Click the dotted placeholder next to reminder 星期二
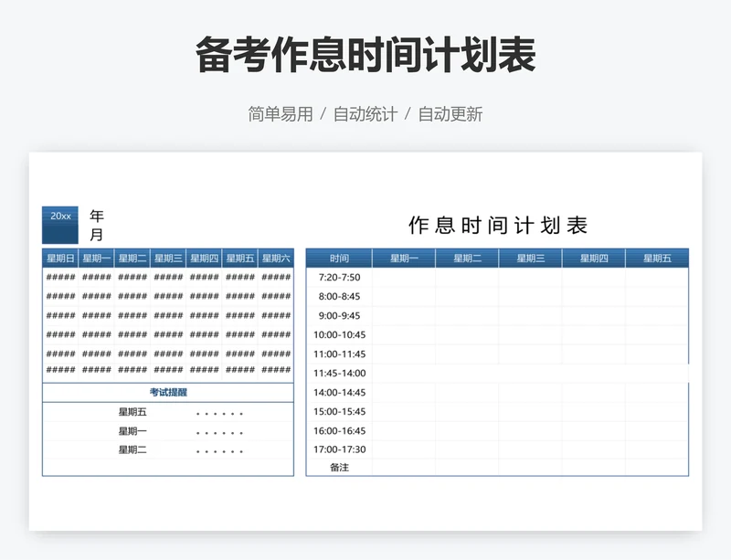731x560 pixels. 219,450
